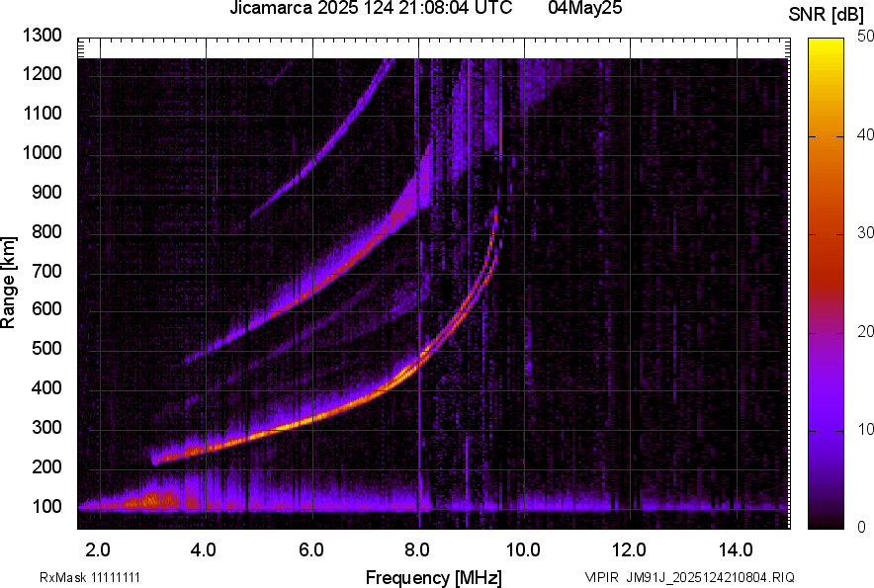
Task: Click the "Range [km]" axis label
Action: coord(8,283)
